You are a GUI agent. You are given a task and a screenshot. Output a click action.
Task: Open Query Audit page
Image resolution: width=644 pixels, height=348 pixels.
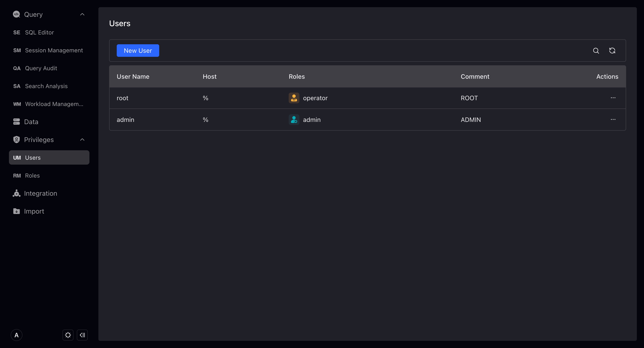pos(41,68)
